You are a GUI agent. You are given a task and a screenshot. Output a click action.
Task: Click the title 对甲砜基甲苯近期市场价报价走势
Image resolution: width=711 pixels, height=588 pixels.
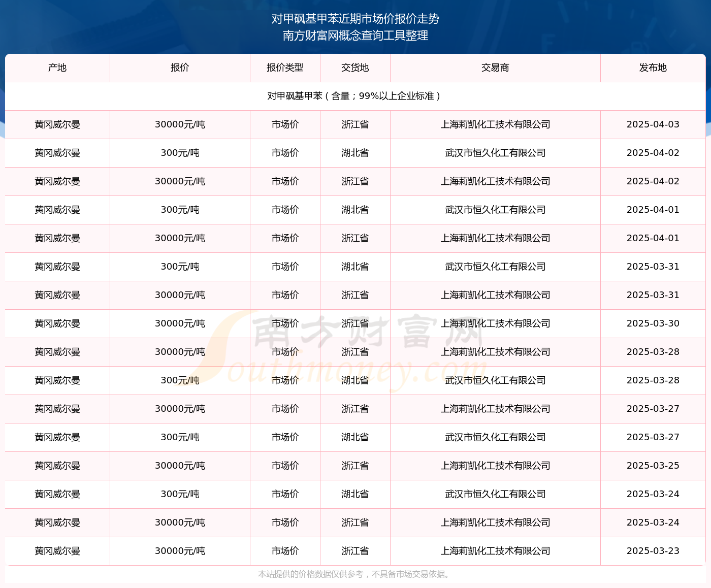pyautogui.click(x=355, y=19)
